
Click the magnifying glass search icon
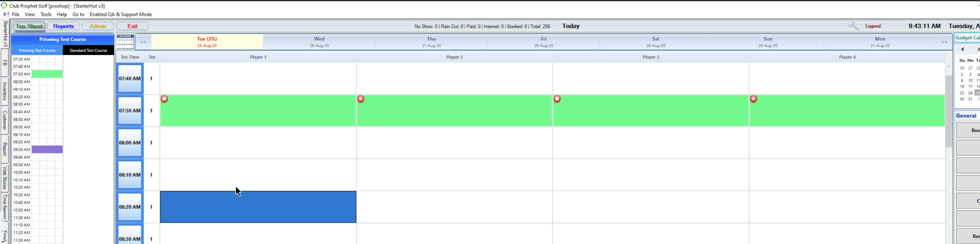[x=853, y=26]
